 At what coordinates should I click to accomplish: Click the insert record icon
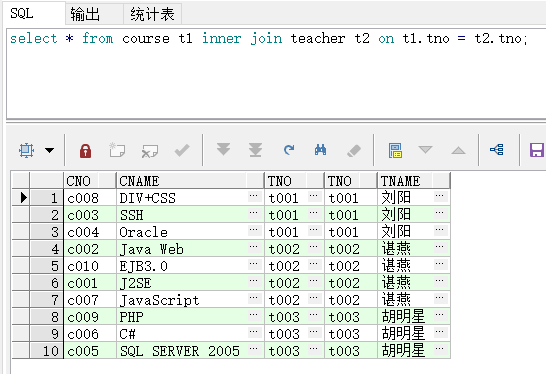pyautogui.click(x=117, y=150)
